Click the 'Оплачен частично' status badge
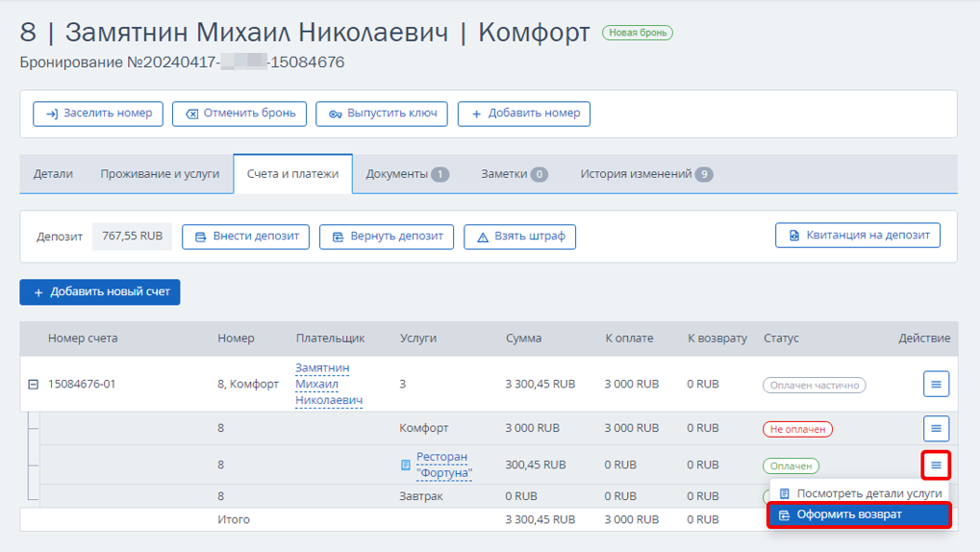Viewport: 980px width, 552px height. (x=815, y=385)
